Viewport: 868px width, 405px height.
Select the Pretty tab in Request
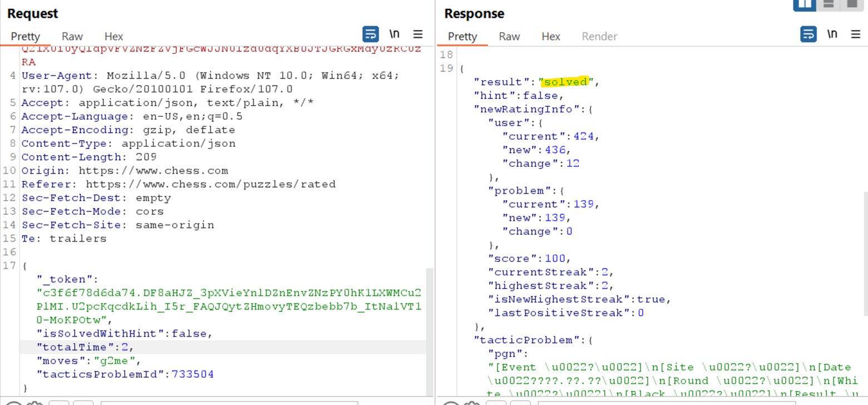[26, 36]
